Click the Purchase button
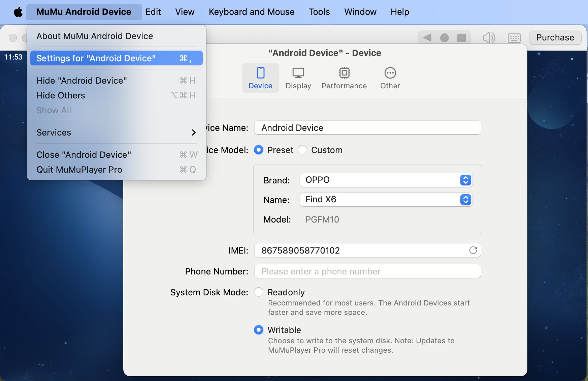 (x=555, y=37)
